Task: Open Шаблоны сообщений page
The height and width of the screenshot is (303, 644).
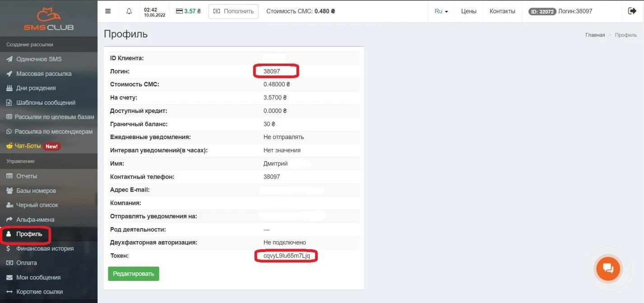Action: click(46, 103)
